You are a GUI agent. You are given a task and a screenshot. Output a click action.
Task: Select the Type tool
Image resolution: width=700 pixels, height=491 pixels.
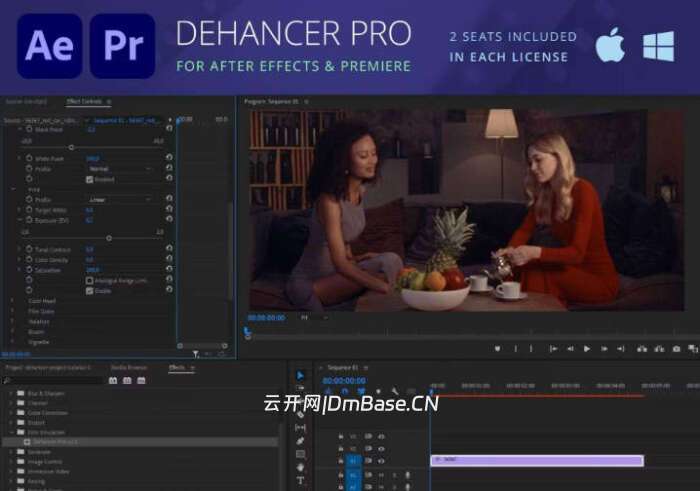click(300, 481)
